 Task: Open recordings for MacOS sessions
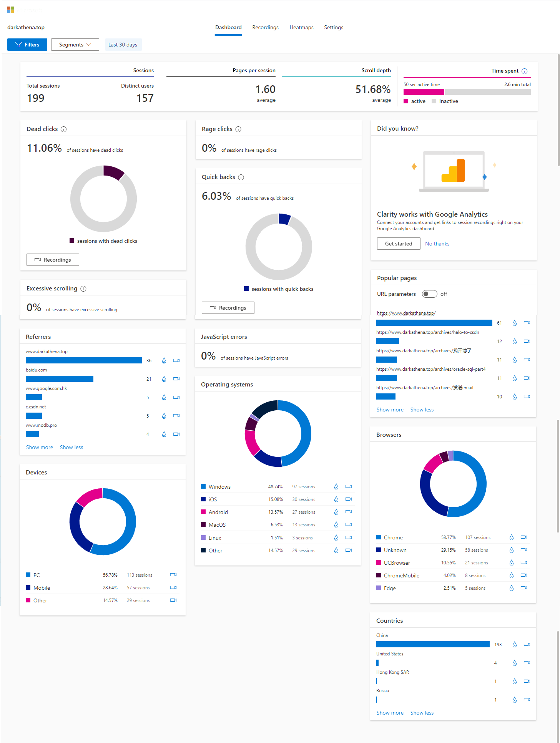point(349,524)
